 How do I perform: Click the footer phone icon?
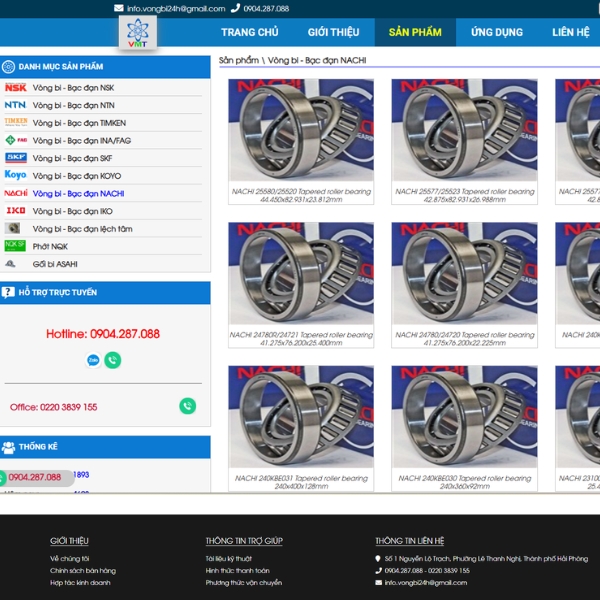point(378,571)
